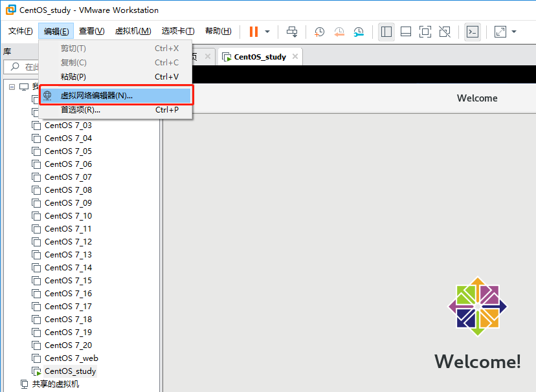Open the power options dropdown arrow
Image resolution: width=536 pixels, height=392 pixels.
(x=267, y=32)
